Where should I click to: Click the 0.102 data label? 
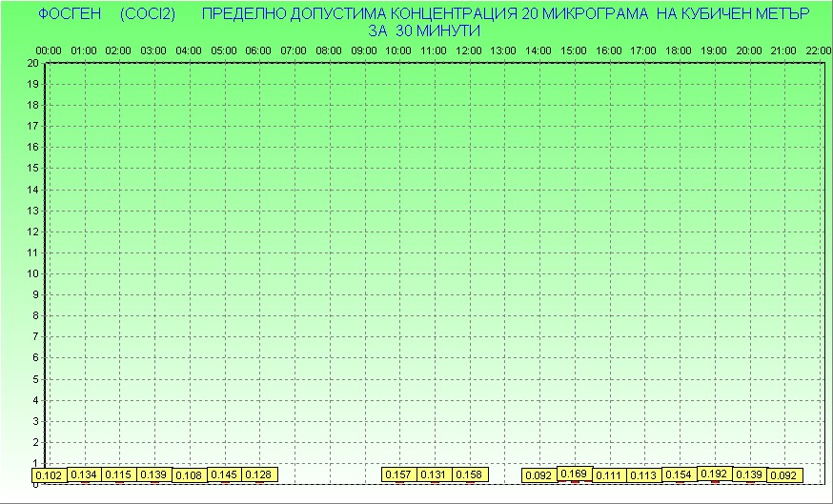(x=49, y=475)
